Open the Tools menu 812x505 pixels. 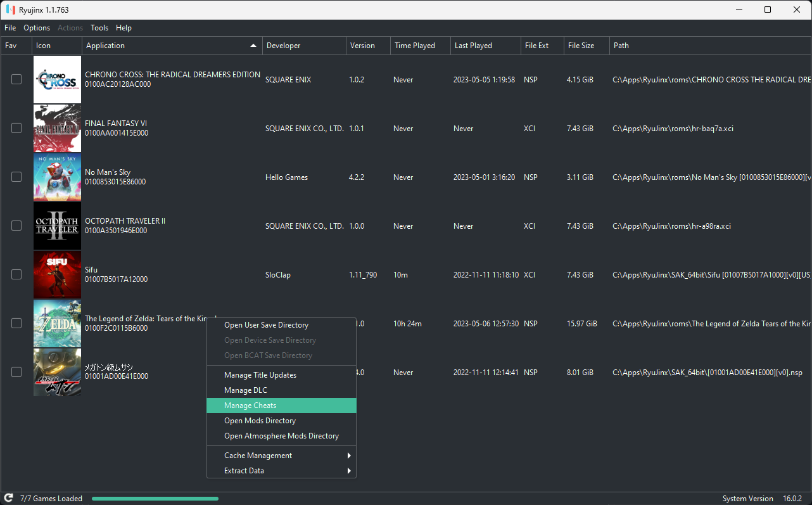(99, 28)
